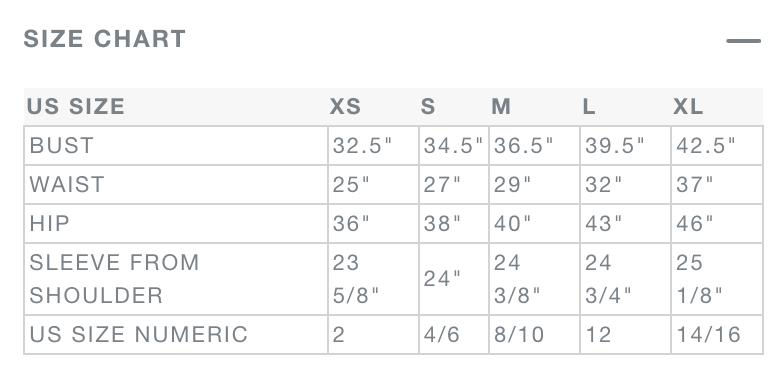The image size is (770, 376).
Task: Click the US SIZE header cell
Action: pyautogui.click(x=76, y=107)
